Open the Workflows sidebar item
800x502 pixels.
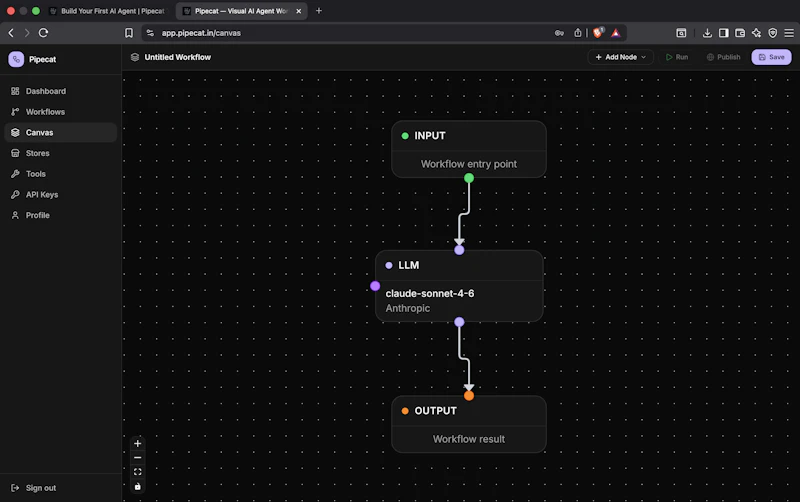(60, 112)
